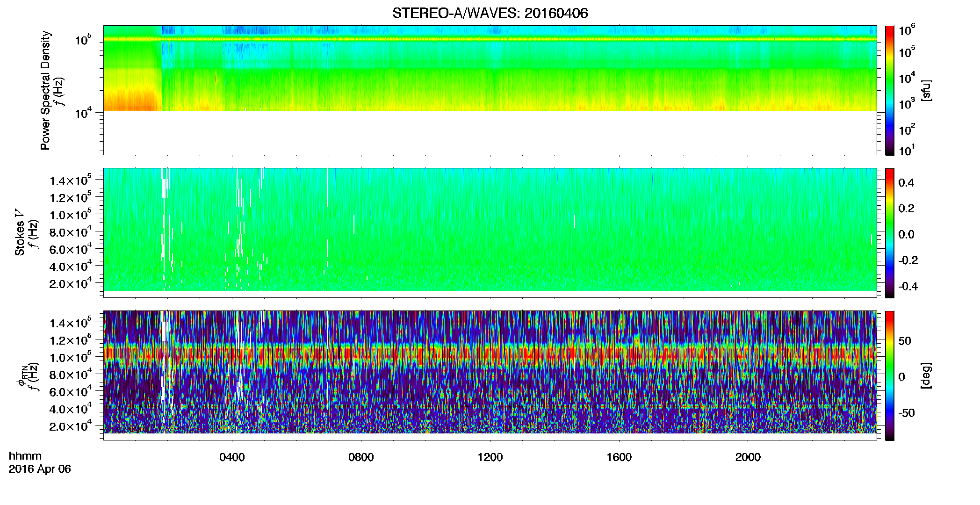The width and height of the screenshot is (980, 505).
Task: Click the -0.4 label on Stokes color bar
Action: click(908, 286)
